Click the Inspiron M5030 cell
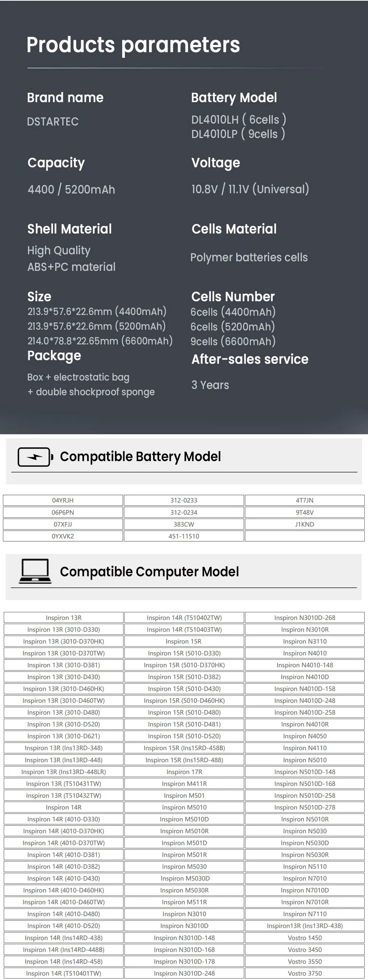The width and height of the screenshot is (368, 980). point(184,866)
